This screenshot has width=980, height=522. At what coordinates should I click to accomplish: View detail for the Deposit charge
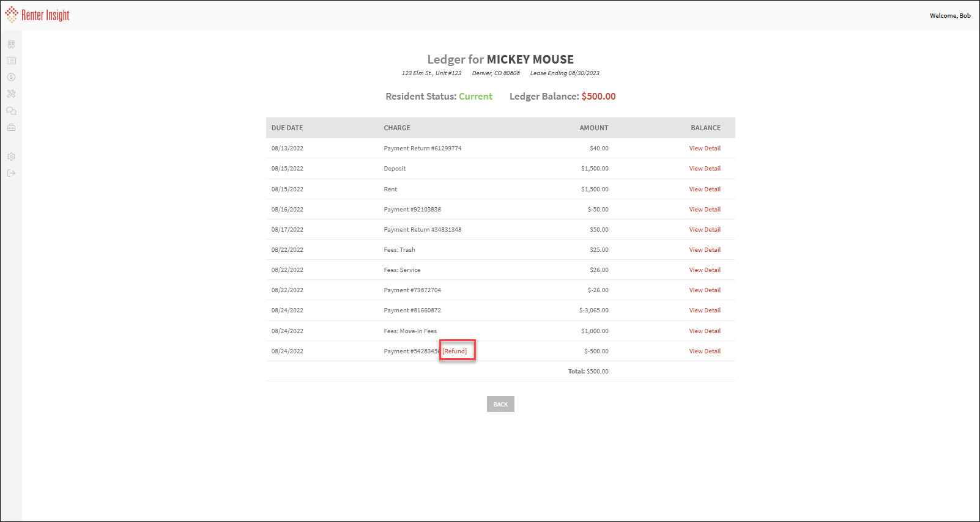(705, 168)
